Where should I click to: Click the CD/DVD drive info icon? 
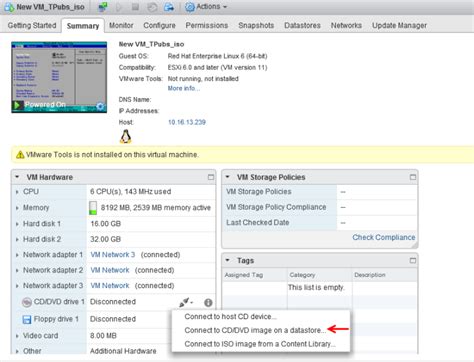(x=208, y=302)
